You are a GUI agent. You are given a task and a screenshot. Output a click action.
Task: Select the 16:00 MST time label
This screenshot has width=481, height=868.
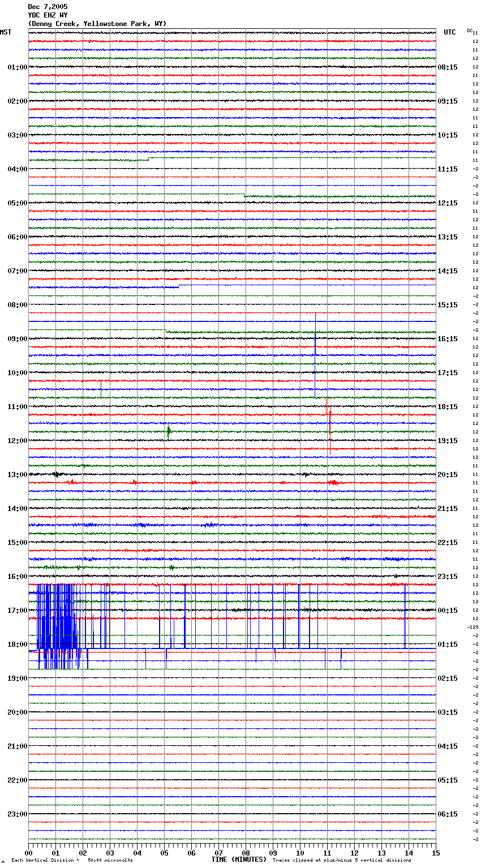pyautogui.click(x=18, y=577)
